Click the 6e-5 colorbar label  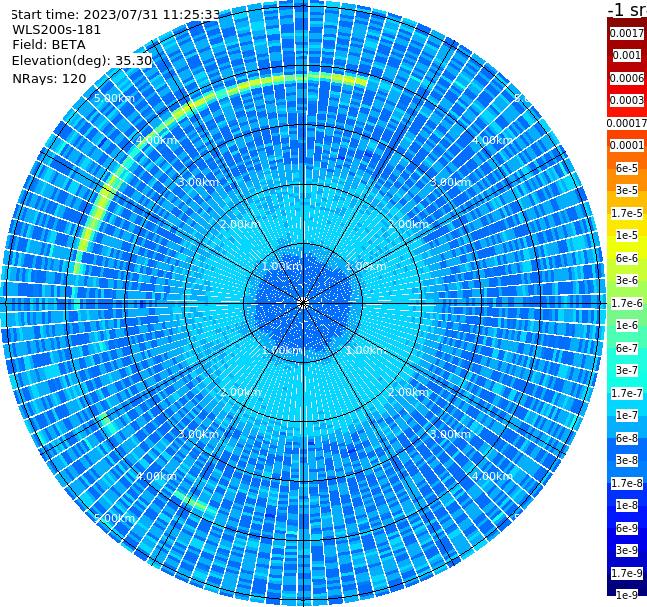[x=627, y=168]
